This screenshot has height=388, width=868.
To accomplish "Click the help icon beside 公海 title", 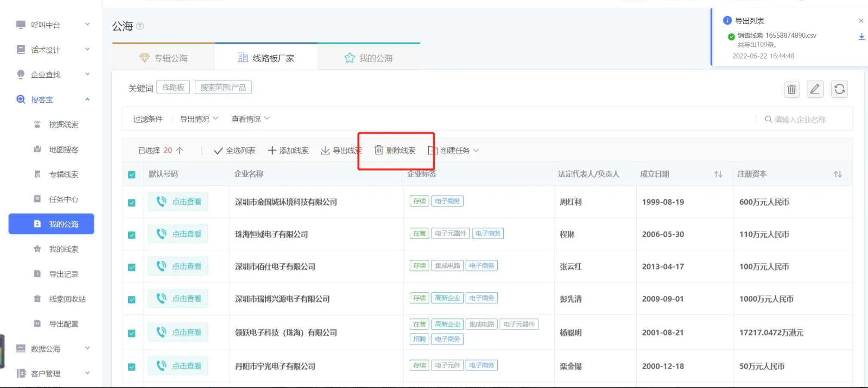I will click(140, 26).
